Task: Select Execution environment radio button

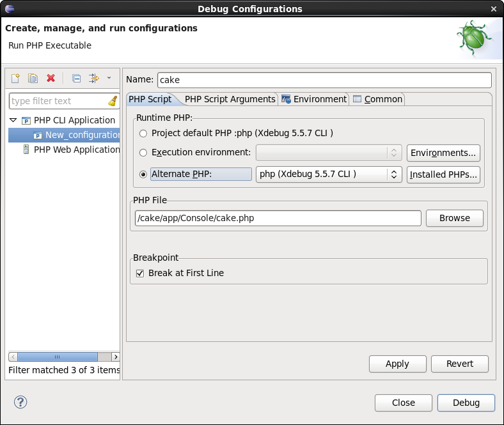Action: click(143, 153)
